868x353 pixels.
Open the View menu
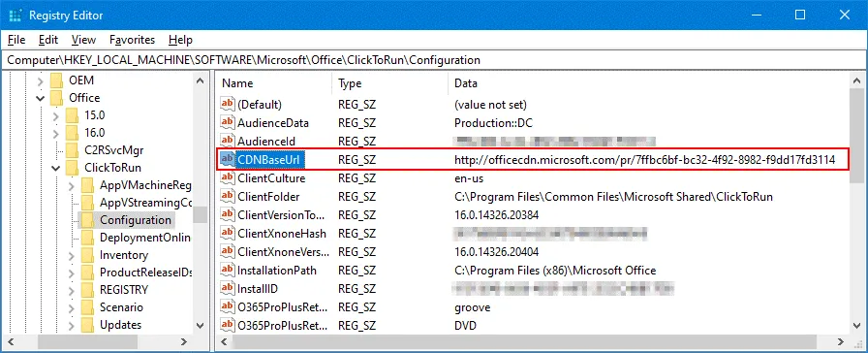tap(83, 40)
